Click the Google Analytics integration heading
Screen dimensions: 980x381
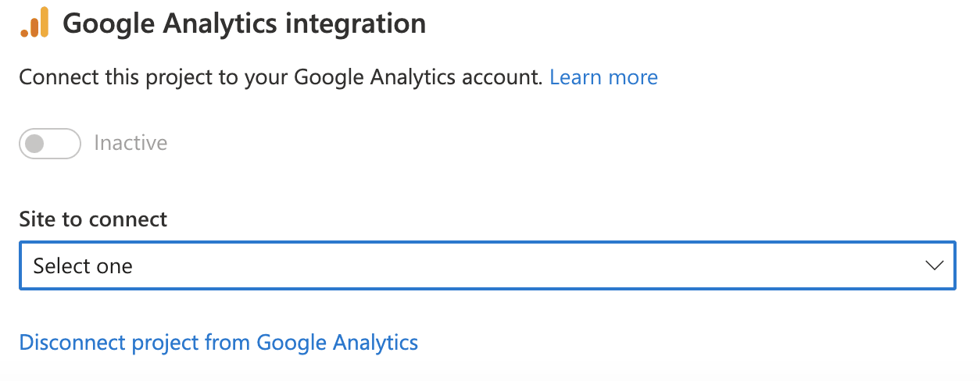244,23
